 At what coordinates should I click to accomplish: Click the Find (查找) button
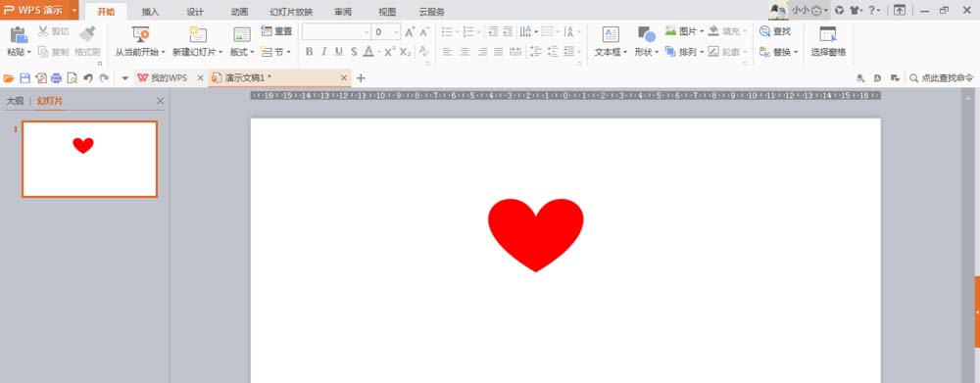pos(775,31)
